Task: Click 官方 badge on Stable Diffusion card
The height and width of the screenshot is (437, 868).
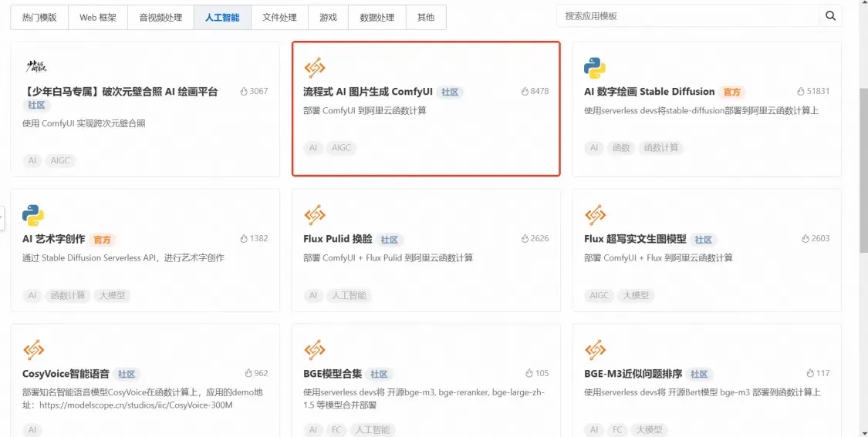Action: [732, 92]
